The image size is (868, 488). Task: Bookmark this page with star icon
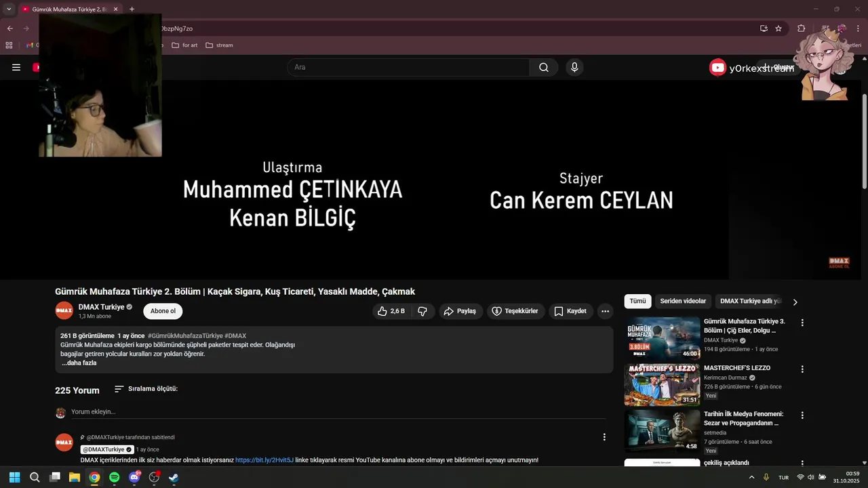click(x=778, y=28)
